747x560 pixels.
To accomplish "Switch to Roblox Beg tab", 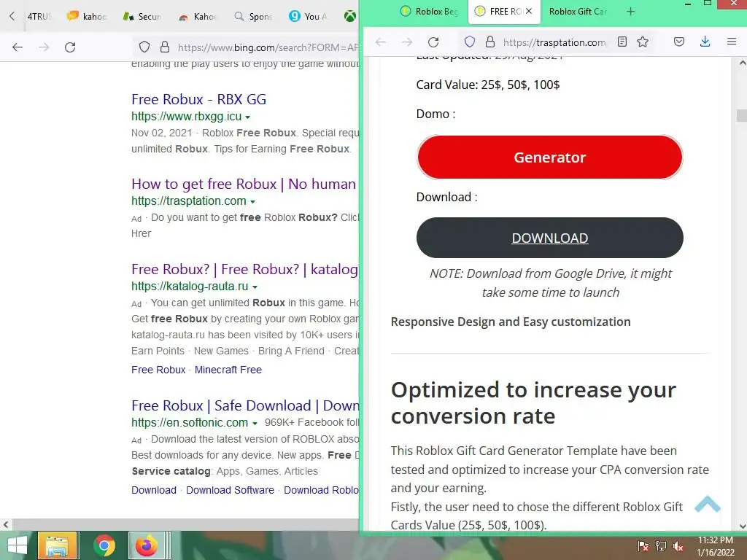I will [430, 11].
